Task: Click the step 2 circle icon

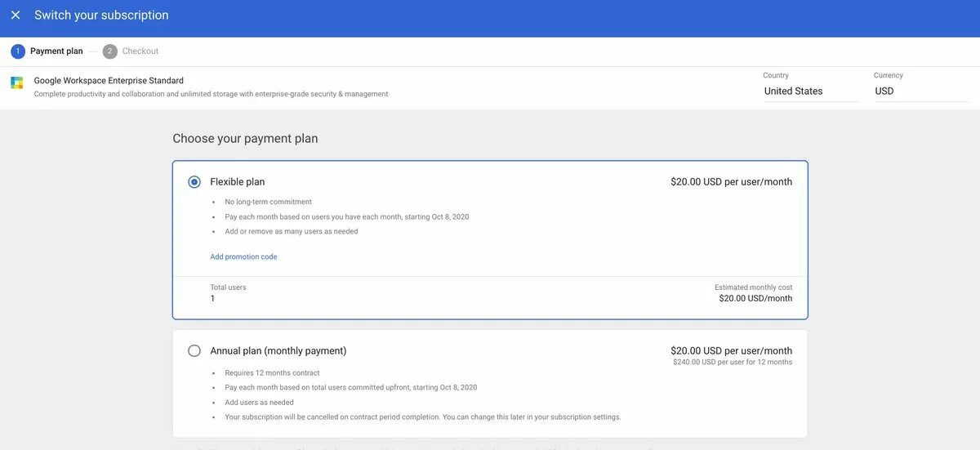Action: point(110,51)
